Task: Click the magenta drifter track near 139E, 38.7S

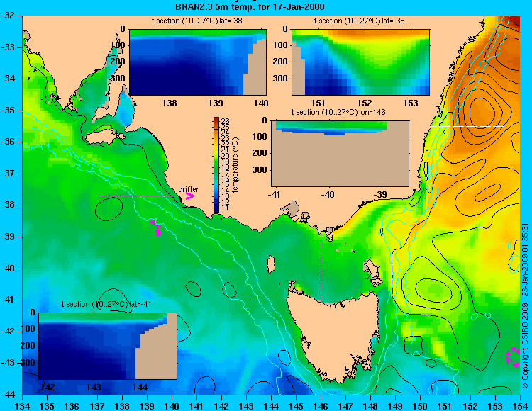Action: [x=156, y=227]
